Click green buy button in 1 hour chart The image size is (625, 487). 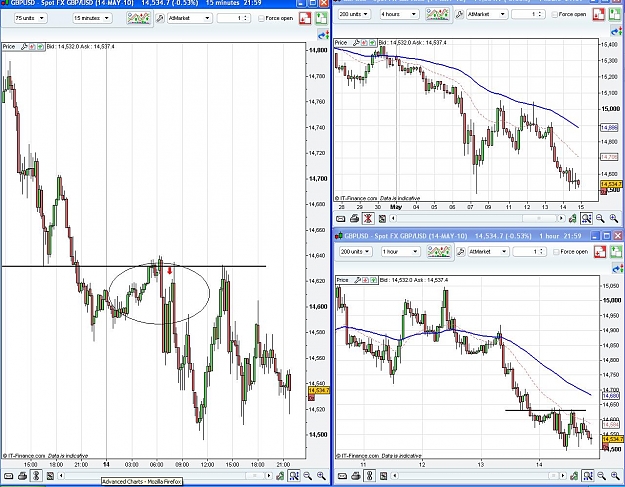pyautogui.click(x=616, y=251)
